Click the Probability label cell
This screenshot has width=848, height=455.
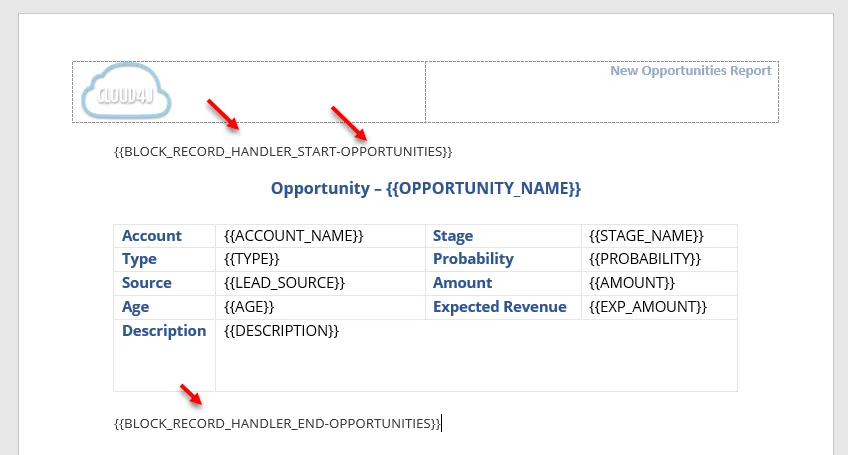504,259
